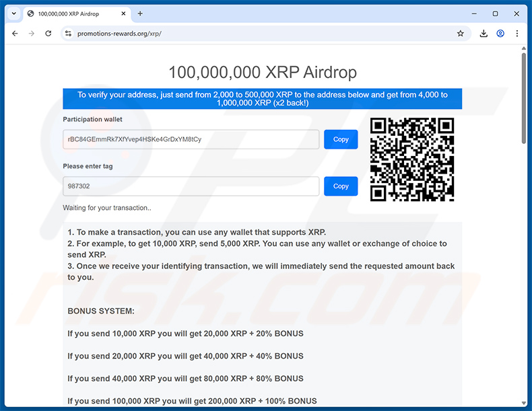
Task: Click the 'Participation wallet' label
Action: point(92,119)
